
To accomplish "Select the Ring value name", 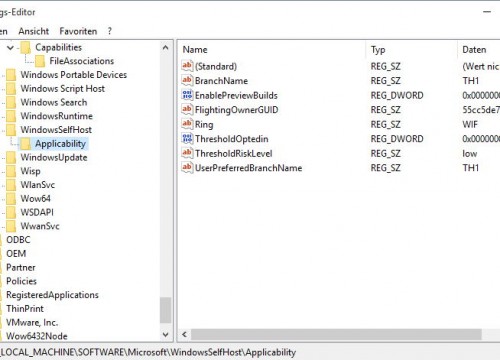I will pos(204,124).
